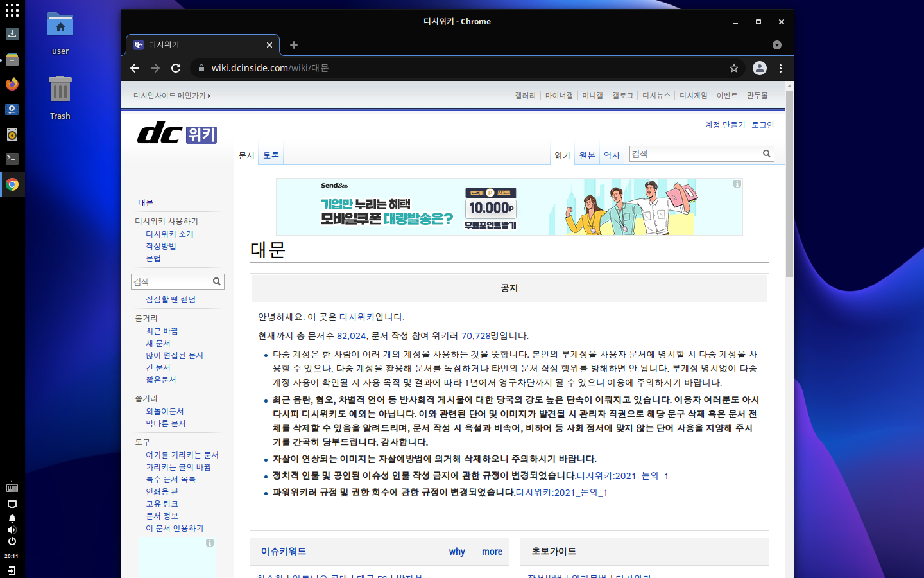Focus the top wiki 검색 input field

694,153
